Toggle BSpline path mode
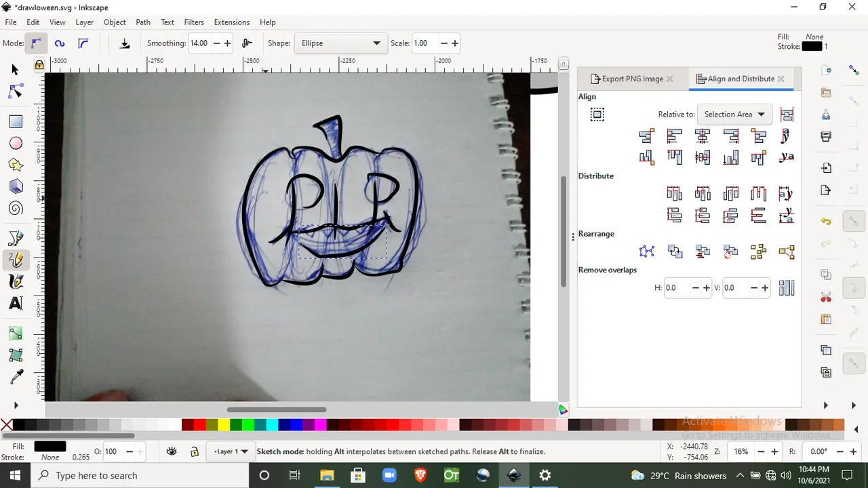The image size is (868, 488). click(x=83, y=43)
